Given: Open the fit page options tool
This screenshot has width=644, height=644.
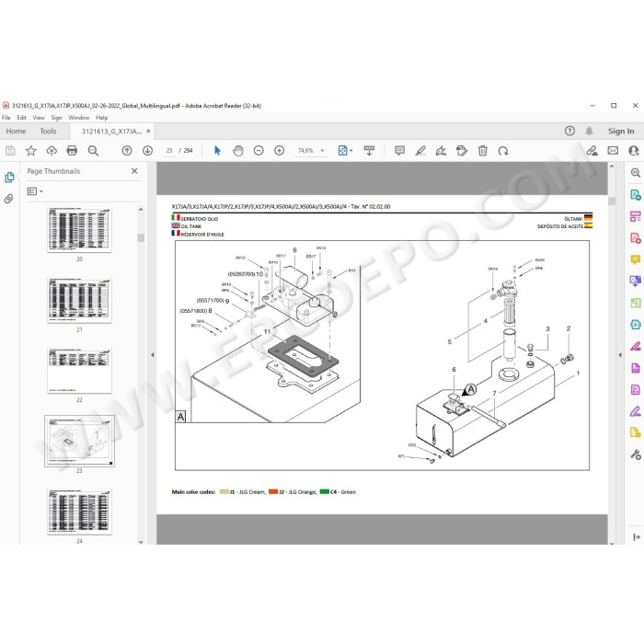Looking at the screenshot, I should point(345,151).
